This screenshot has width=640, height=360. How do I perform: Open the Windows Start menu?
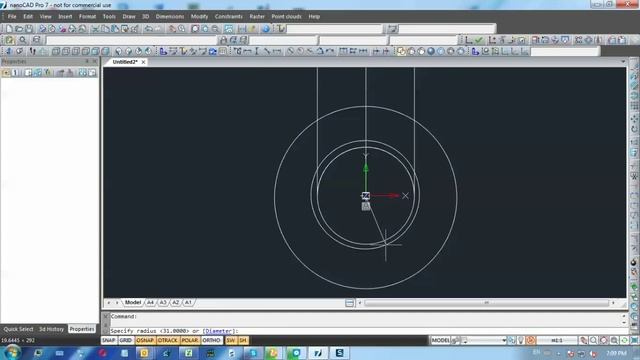(12, 352)
